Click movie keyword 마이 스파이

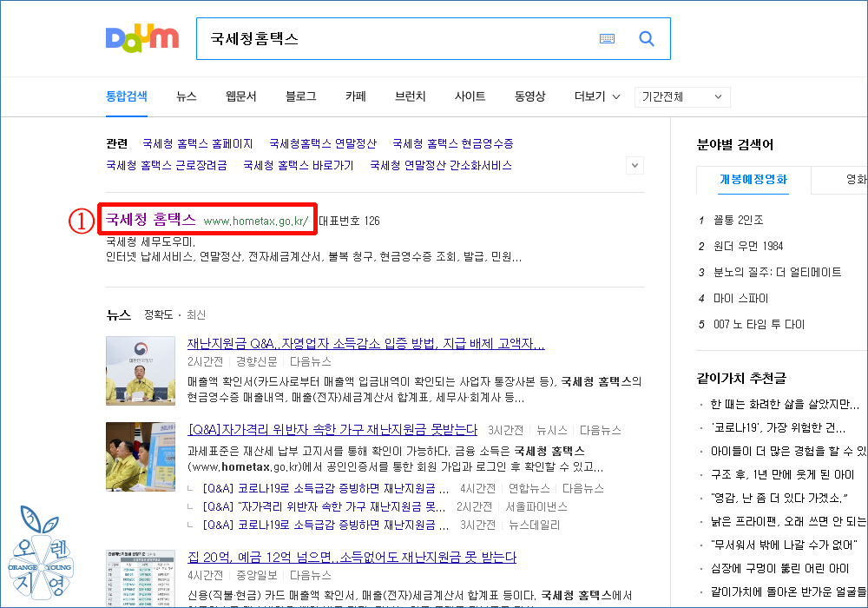[740, 298]
